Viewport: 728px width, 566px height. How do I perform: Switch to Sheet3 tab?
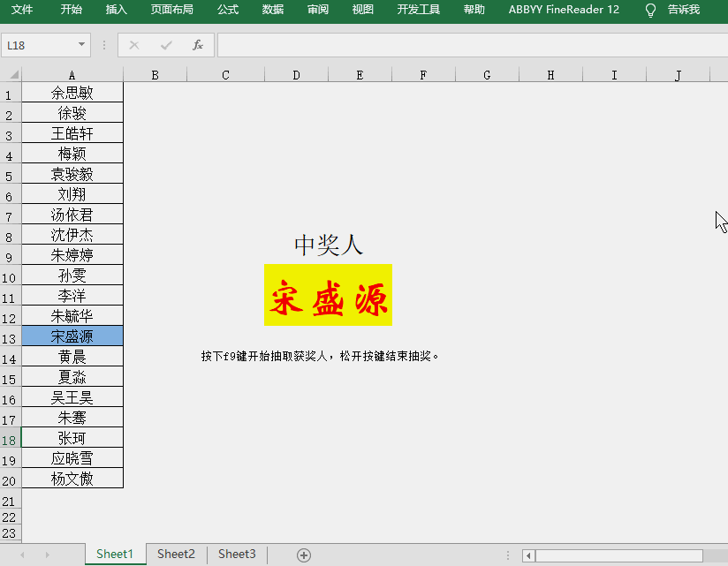[x=237, y=555]
